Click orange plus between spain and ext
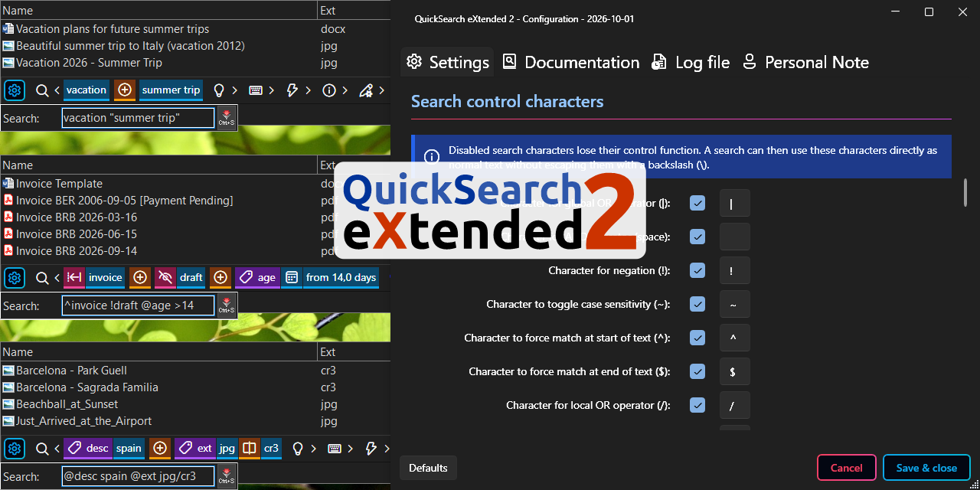The height and width of the screenshot is (490, 980). (159, 449)
